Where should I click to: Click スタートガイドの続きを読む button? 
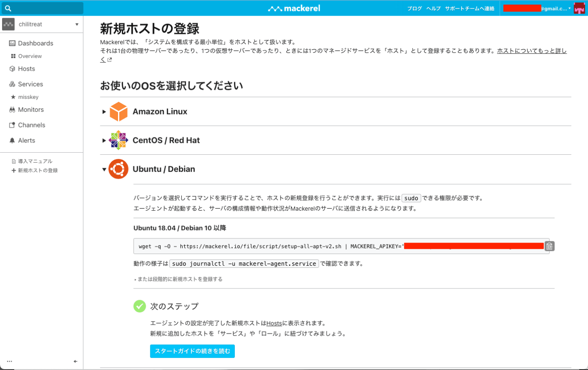coord(192,351)
